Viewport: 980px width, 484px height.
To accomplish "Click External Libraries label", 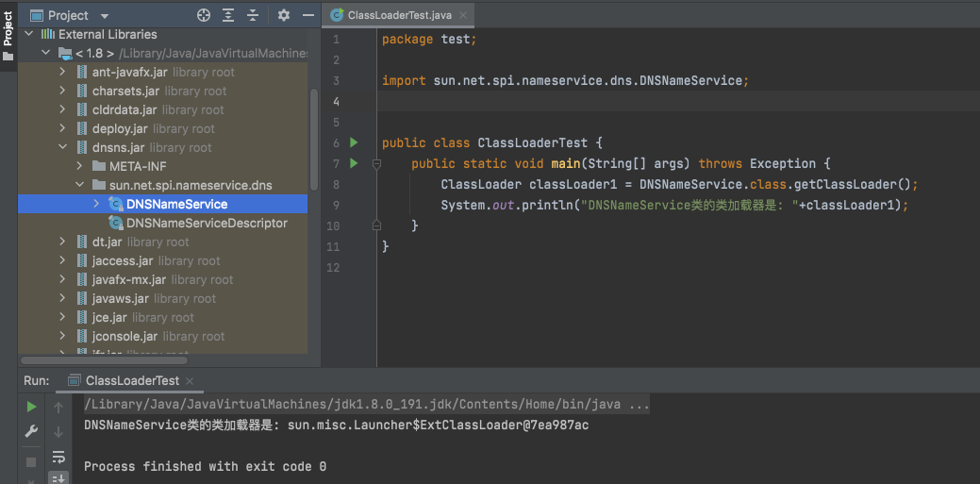I will (108, 34).
